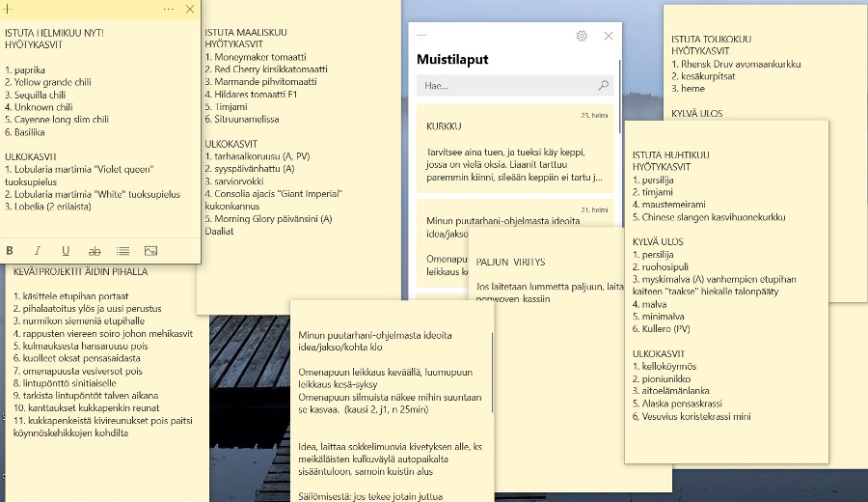Close the Muistilaput notes list window
868x502 pixels.
pyautogui.click(x=608, y=36)
